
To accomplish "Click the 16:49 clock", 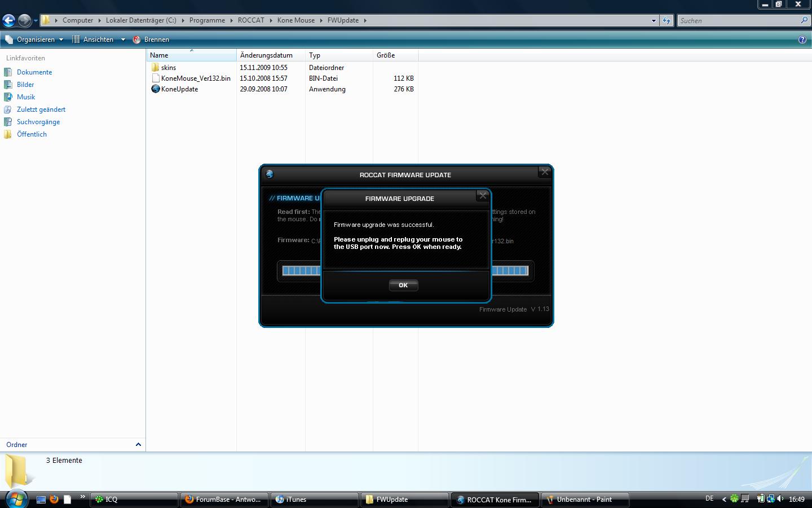I will pyautogui.click(x=797, y=499).
